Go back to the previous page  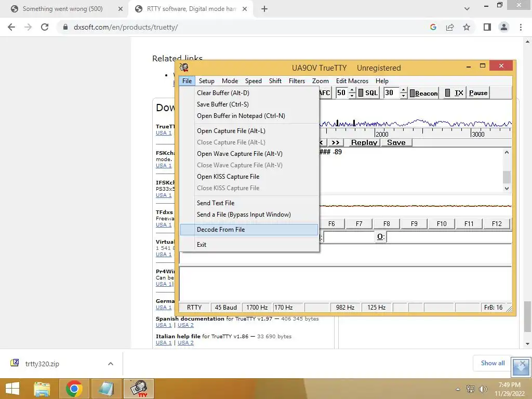(11, 27)
